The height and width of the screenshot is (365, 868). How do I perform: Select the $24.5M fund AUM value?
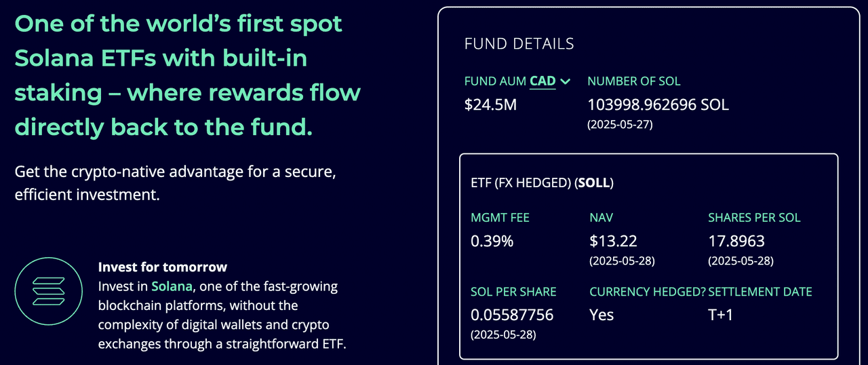[490, 105]
